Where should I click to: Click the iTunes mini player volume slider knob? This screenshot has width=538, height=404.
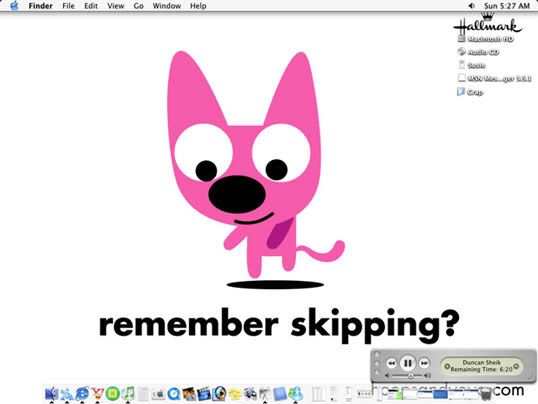coord(410,376)
